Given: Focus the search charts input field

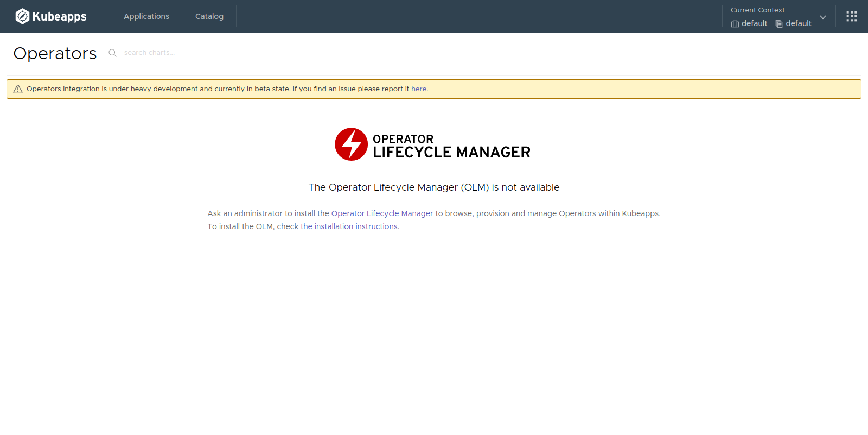Looking at the screenshot, I should click(x=163, y=53).
